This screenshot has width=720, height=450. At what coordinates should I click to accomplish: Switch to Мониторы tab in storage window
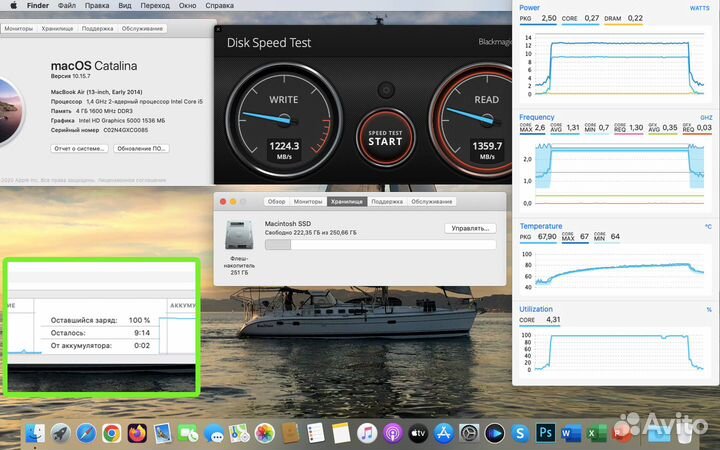click(308, 202)
